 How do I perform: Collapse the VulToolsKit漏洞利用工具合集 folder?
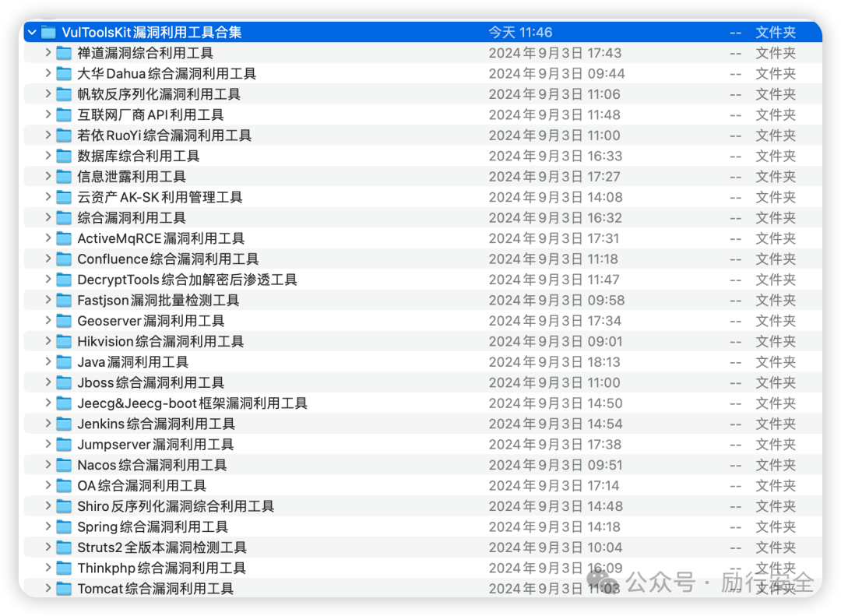click(x=32, y=33)
